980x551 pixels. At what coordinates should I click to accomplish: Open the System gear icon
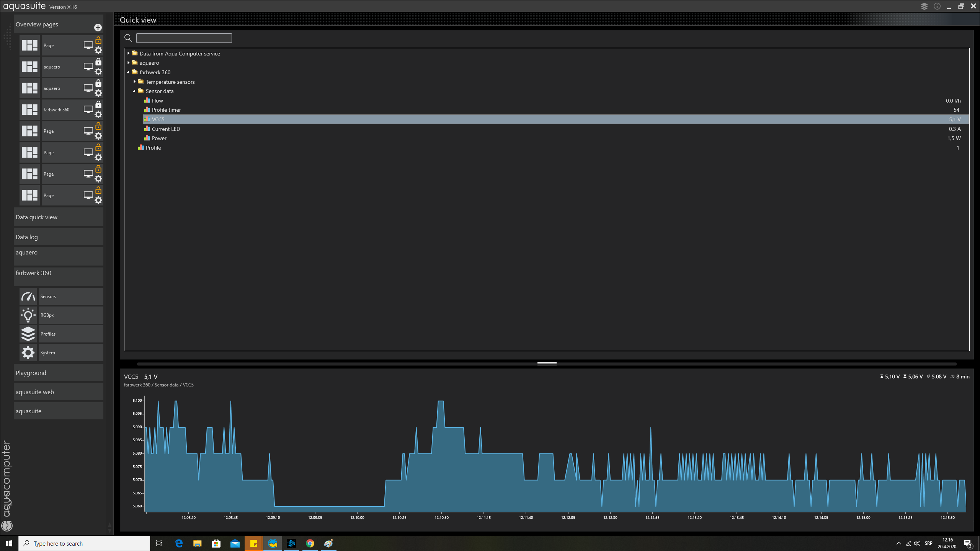(x=28, y=353)
